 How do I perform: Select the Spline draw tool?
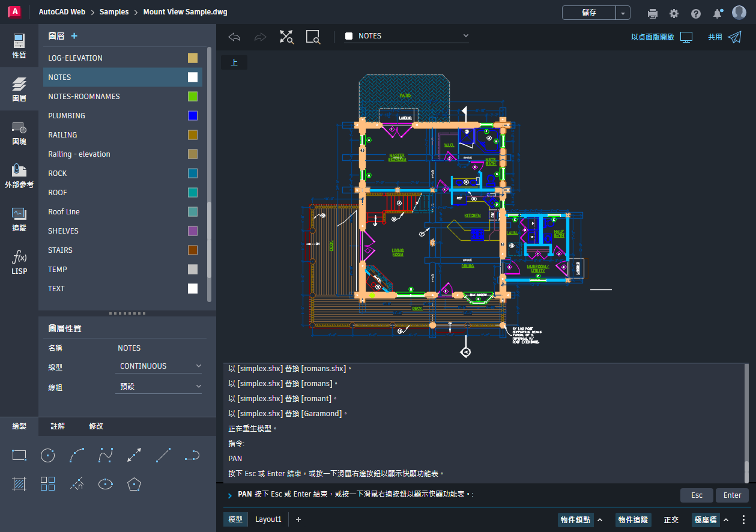pos(106,455)
